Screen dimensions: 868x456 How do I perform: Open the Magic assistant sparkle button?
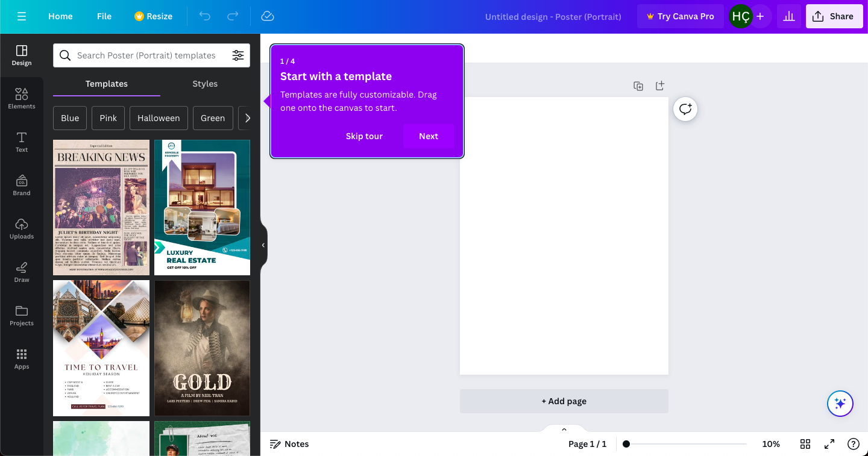(x=840, y=404)
